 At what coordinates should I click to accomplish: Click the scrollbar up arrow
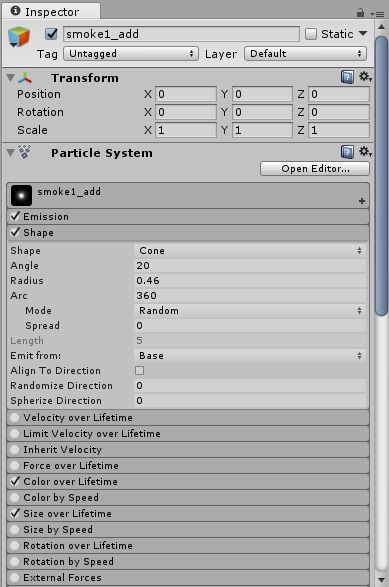point(382,27)
